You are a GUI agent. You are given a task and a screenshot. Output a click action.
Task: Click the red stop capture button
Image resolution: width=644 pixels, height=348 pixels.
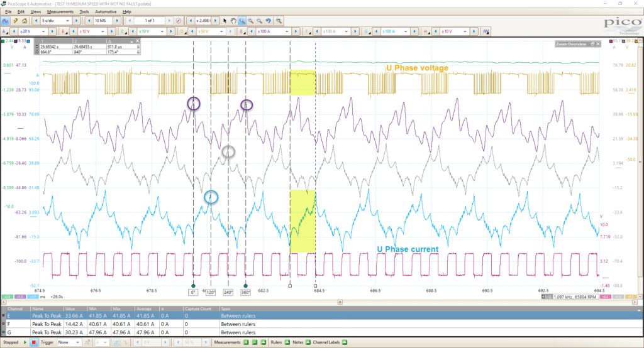click(34, 342)
